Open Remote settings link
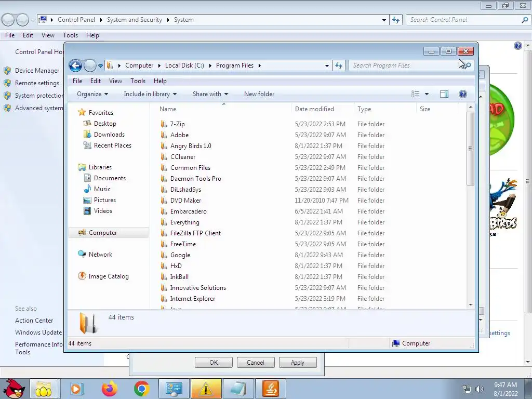The height and width of the screenshot is (399, 532). click(37, 83)
